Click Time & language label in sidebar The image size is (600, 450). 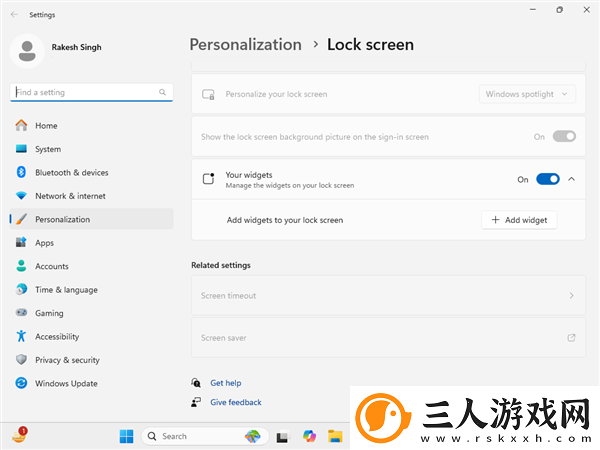click(66, 290)
